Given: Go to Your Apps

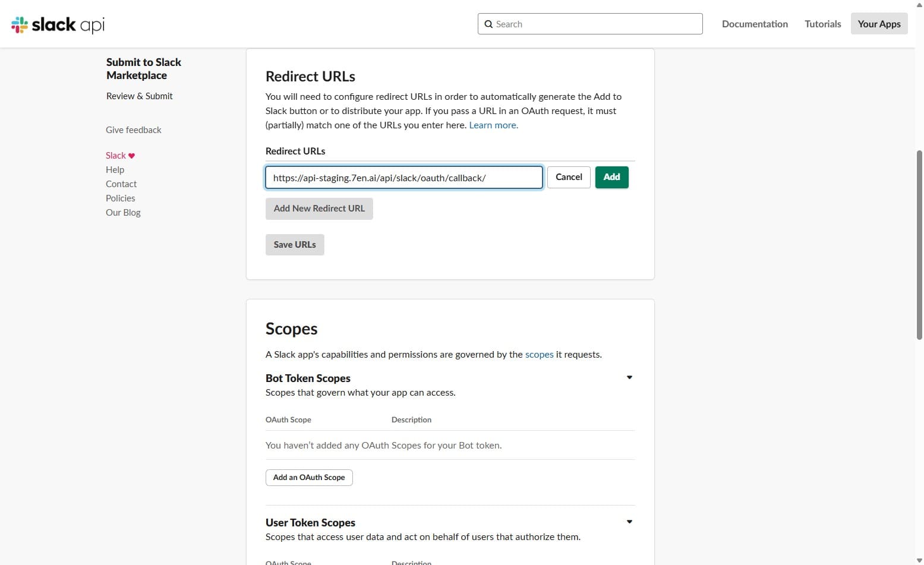Looking at the screenshot, I should (879, 24).
